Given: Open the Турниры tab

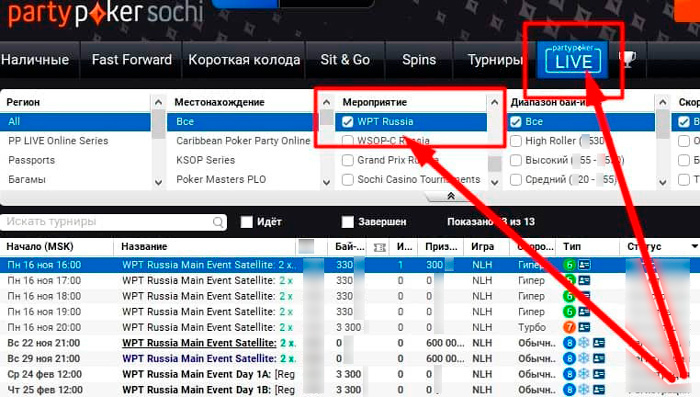Looking at the screenshot, I should (x=495, y=59).
